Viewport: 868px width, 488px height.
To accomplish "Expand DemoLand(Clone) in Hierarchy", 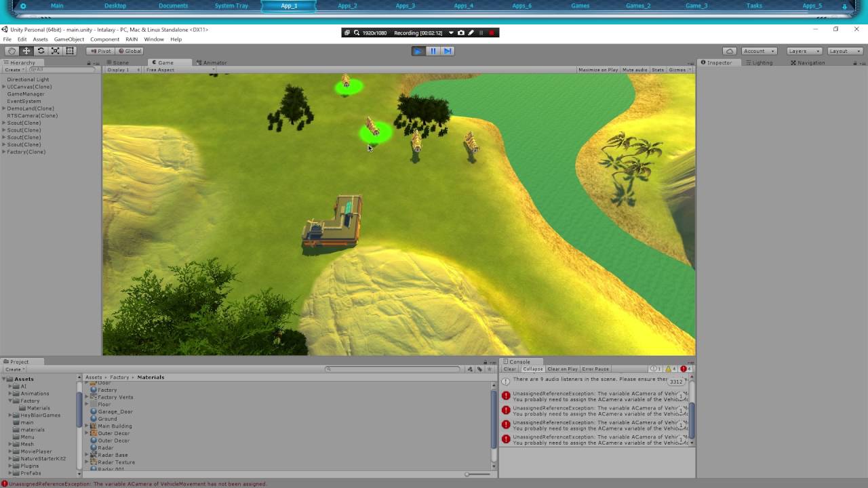I will click(x=4, y=108).
